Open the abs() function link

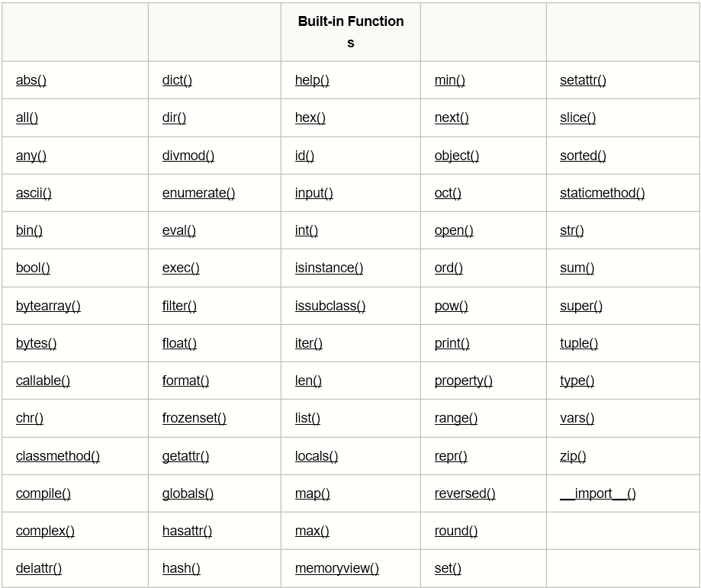pos(31,80)
